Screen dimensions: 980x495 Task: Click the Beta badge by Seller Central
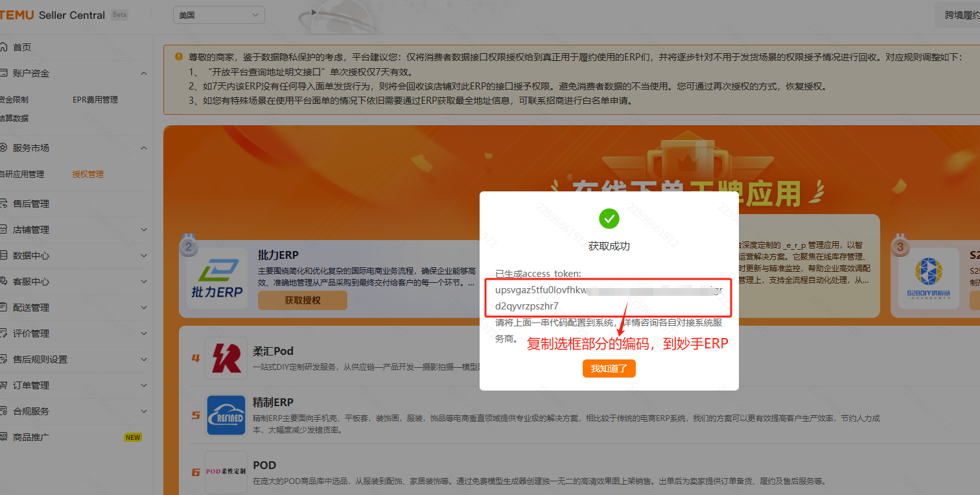click(119, 15)
